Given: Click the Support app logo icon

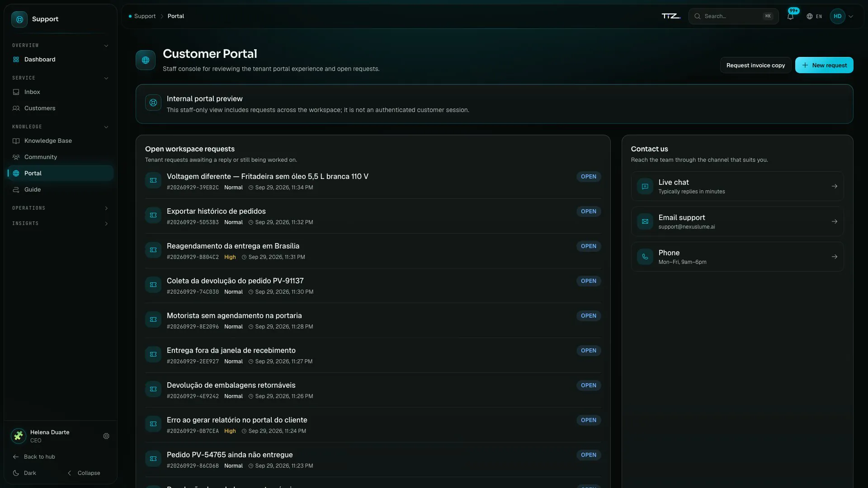Looking at the screenshot, I should click(19, 19).
